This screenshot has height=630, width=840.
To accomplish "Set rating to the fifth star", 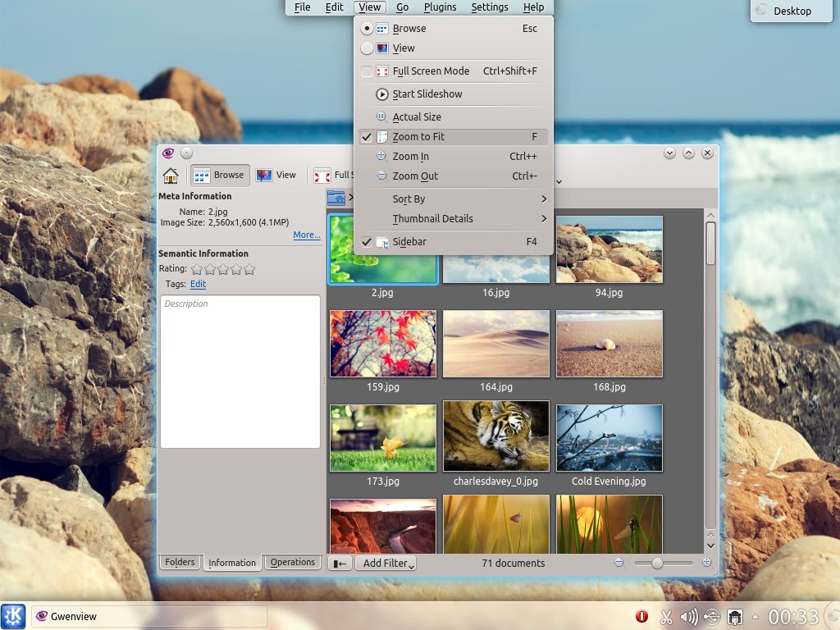I will [249, 269].
